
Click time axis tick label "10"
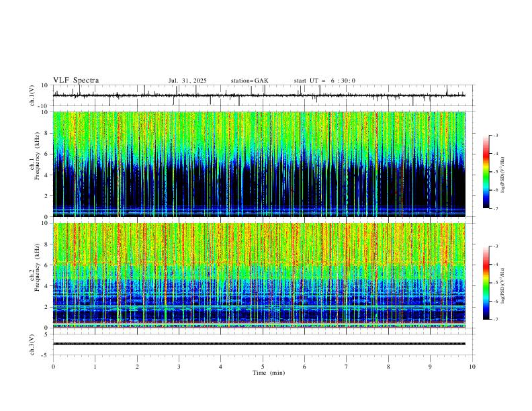pos(472,367)
